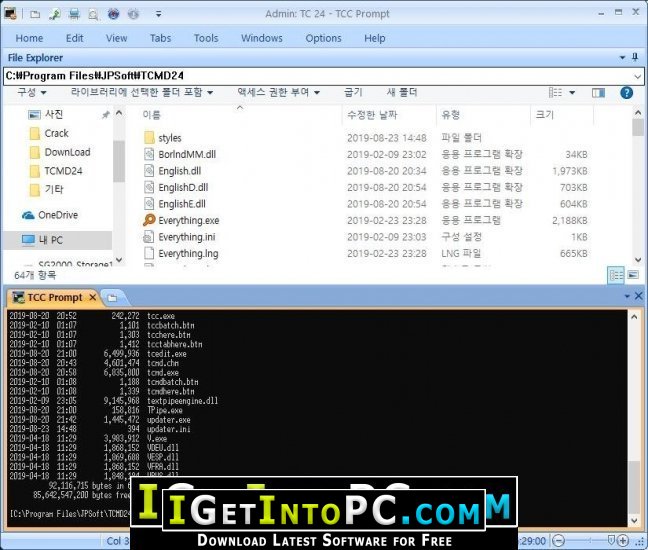Image resolution: width=648 pixels, height=550 pixels.
Task: Select the TCMD24 folder in navigation pane
Action: point(61,171)
